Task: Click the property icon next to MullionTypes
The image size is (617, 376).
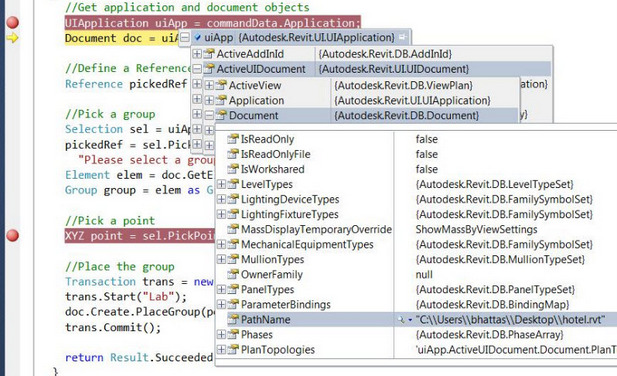Action: (x=233, y=259)
